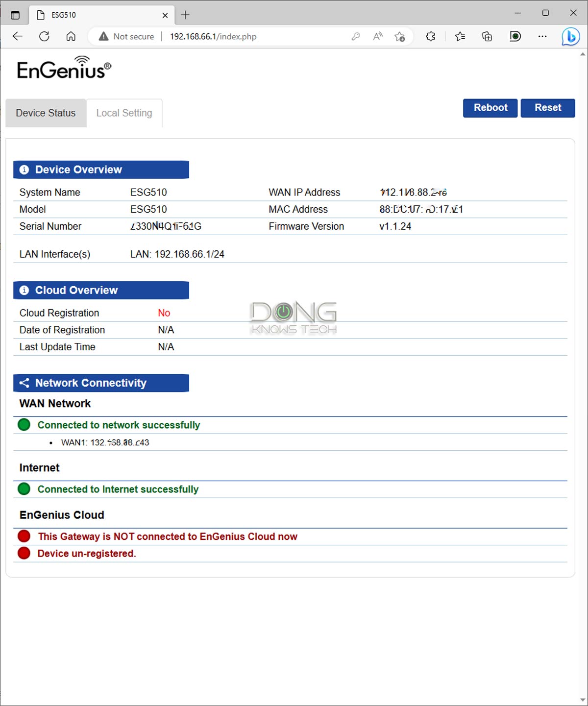Open saved passwords key icon
588x706 pixels.
[x=356, y=36]
